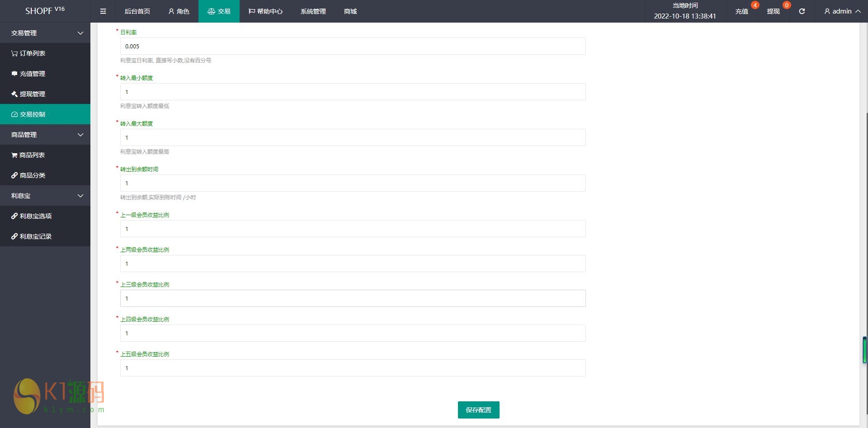Focus the 上一级会员收益比例 input field
Viewport: 868px width, 428px height.
(x=353, y=229)
